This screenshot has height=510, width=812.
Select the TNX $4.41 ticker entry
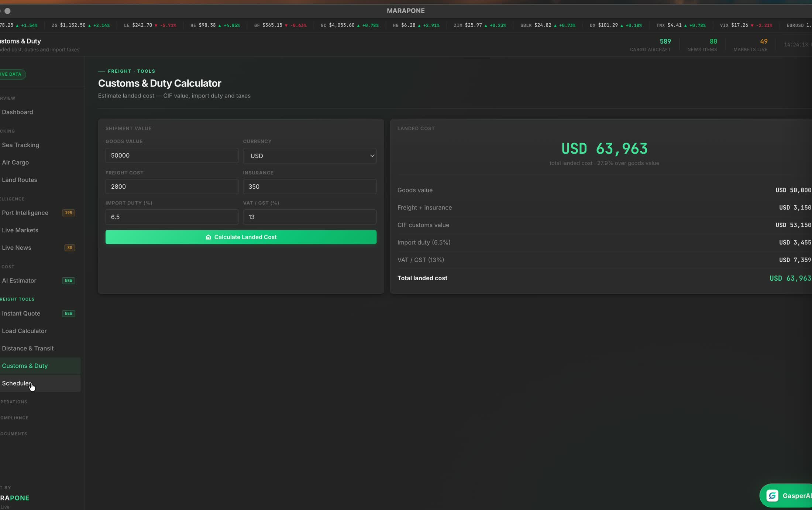pos(681,25)
